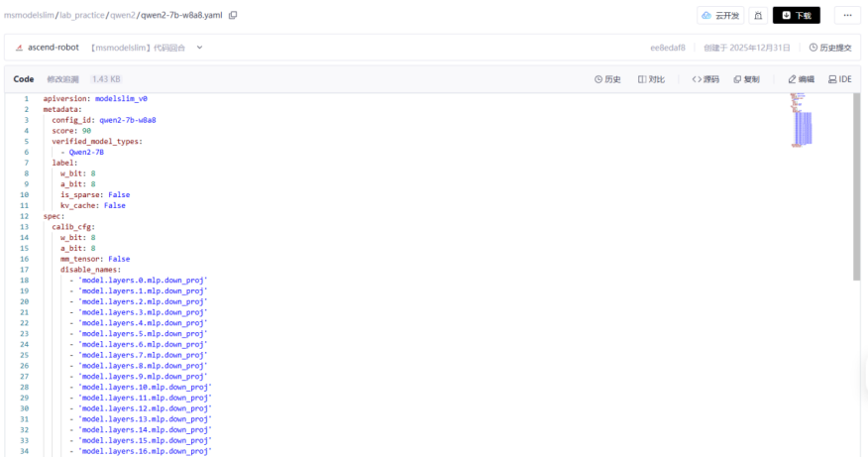This screenshot has height=458, width=868.
Task: Download the file with 下载 button
Action: (x=796, y=16)
